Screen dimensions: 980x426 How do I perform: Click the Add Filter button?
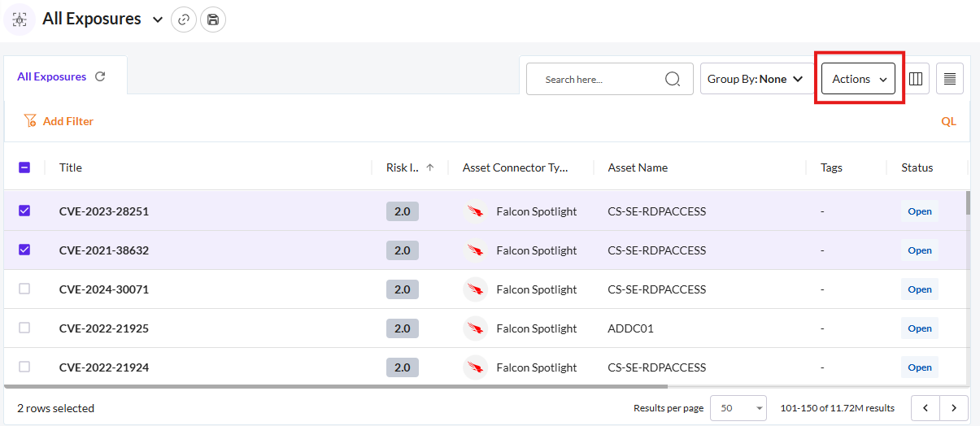(59, 121)
